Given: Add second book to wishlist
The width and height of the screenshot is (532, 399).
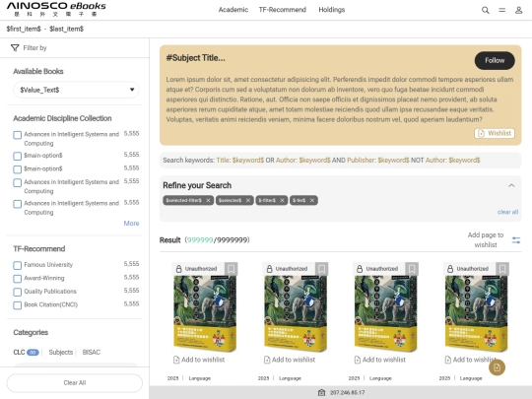Looking at the screenshot, I should [290, 360].
